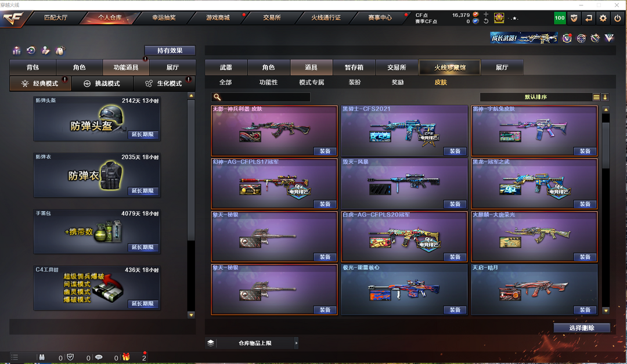Equip the 极光-能量核心 skin
The height and width of the screenshot is (364, 627).
[x=455, y=309]
